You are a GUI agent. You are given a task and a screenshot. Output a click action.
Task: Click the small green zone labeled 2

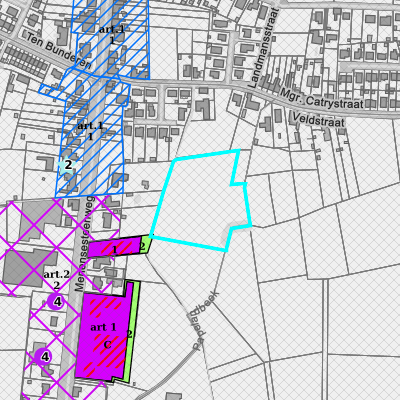(x=145, y=244)
